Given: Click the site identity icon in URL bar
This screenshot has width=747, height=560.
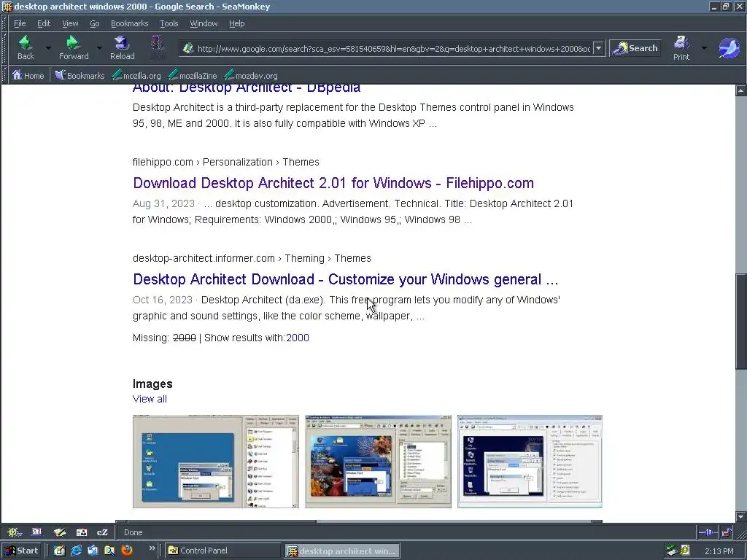Looking at the screenshot, I should click(188, 48).
